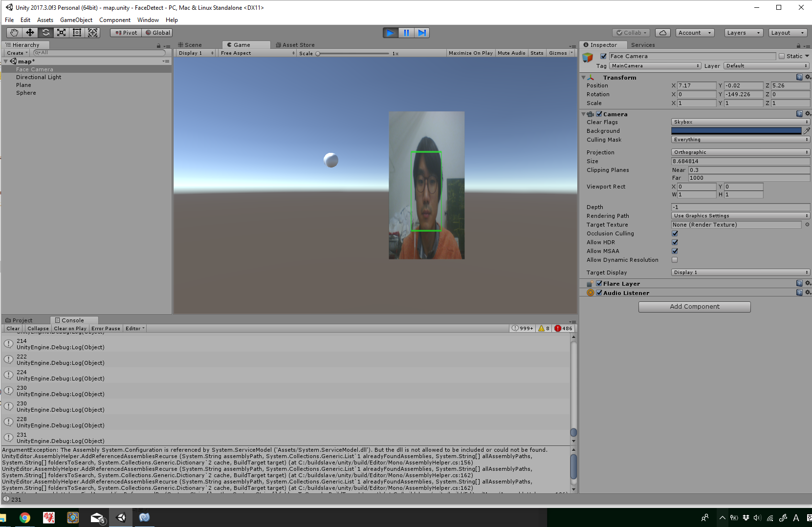Open Culling Mask dropdown
This screenshot has height=527, width=812.
point(741,140)
